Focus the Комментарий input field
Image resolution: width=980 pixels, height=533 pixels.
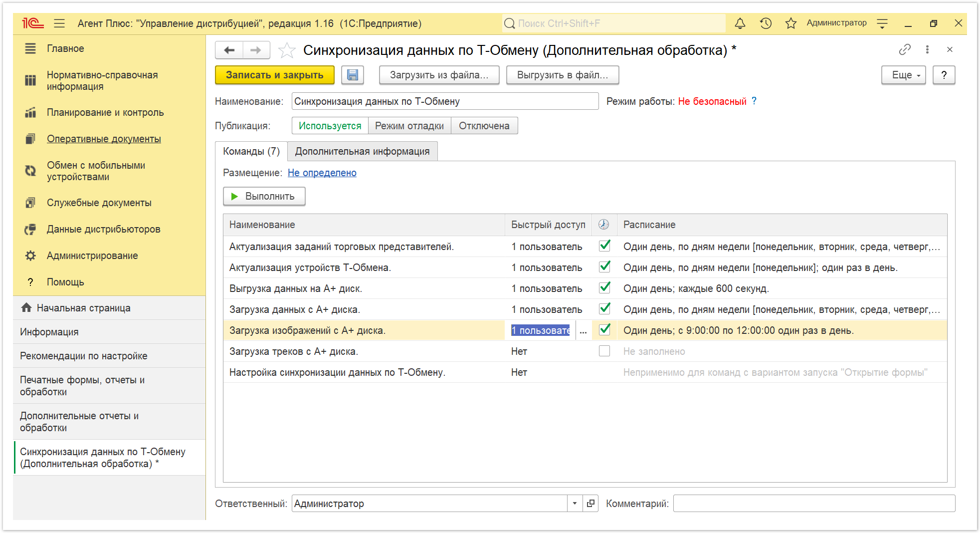[814, 504]
